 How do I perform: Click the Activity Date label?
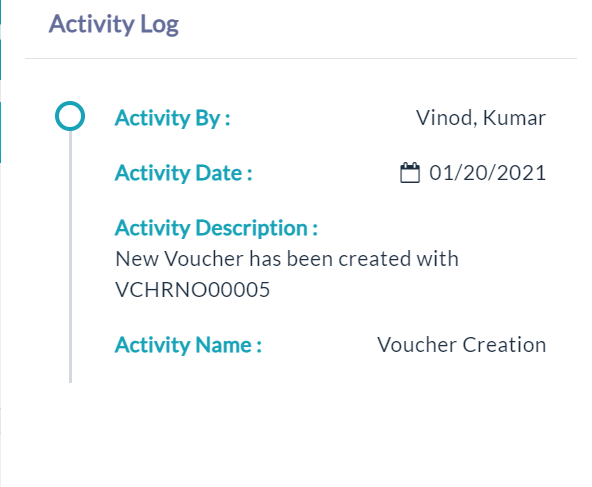click(183, 173)
